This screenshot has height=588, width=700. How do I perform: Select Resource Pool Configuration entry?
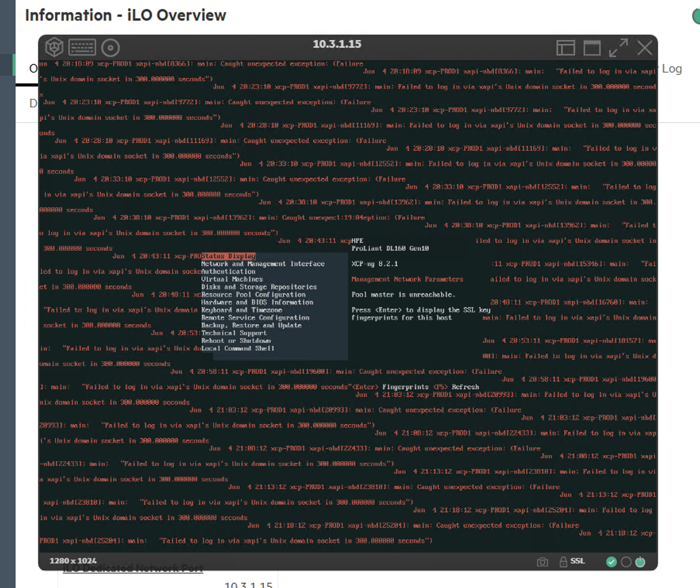(x=253, y=295)
